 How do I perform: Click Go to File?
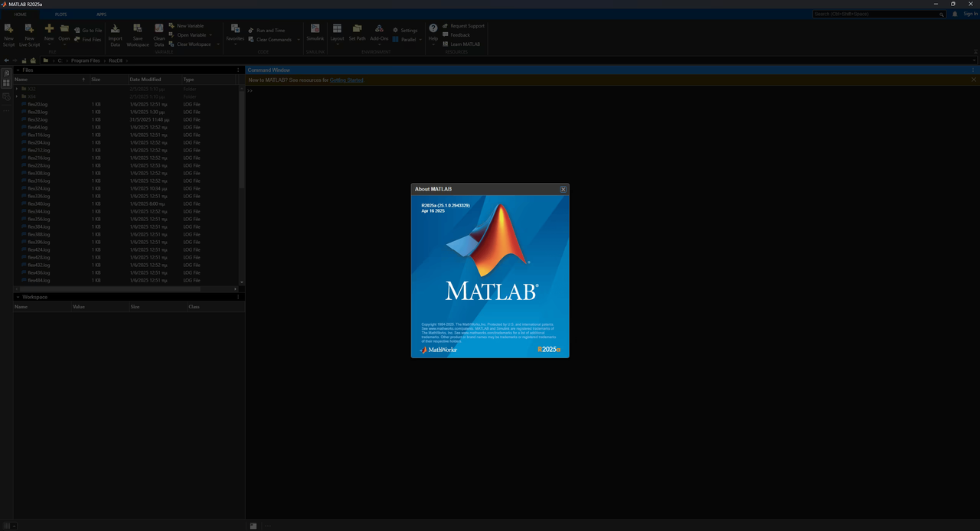click(88, 31)
